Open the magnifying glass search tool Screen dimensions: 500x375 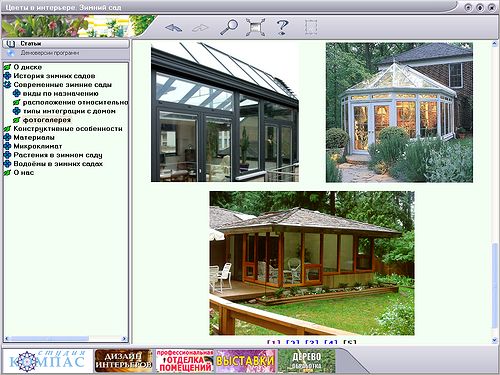229,27
